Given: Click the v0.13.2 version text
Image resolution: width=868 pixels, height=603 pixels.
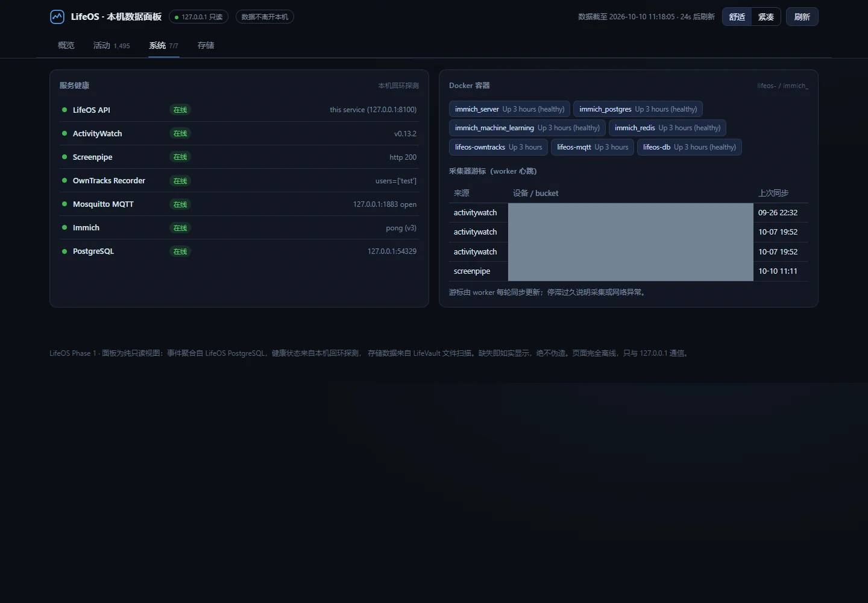Looking at the screenshot, I should point(405,133).
